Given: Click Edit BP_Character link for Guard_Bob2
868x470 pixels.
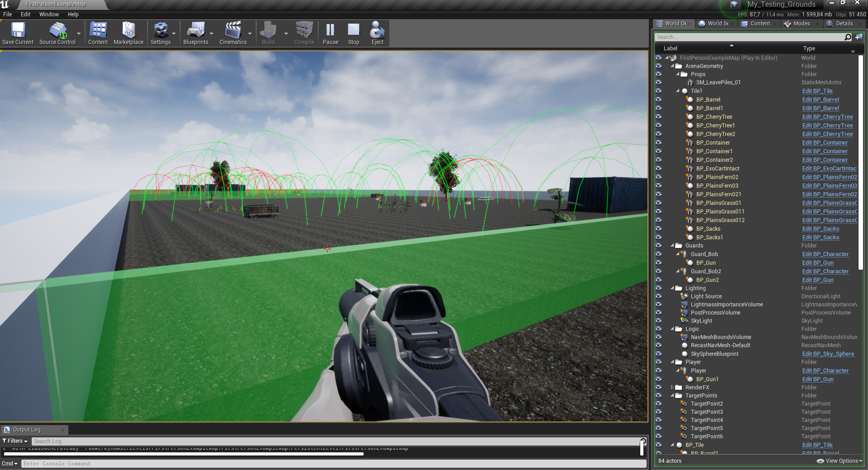Looking at the screenshot, I should coord(825,271).
